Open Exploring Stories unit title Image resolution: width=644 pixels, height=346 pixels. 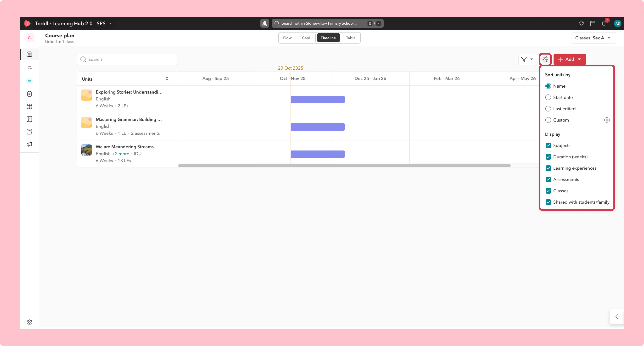129,92
